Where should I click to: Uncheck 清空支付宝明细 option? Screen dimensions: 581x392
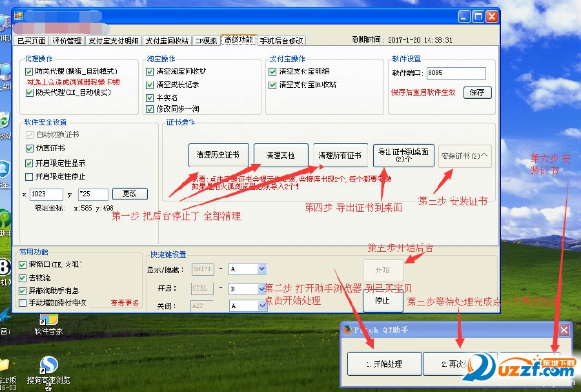[x=272, y=72]
